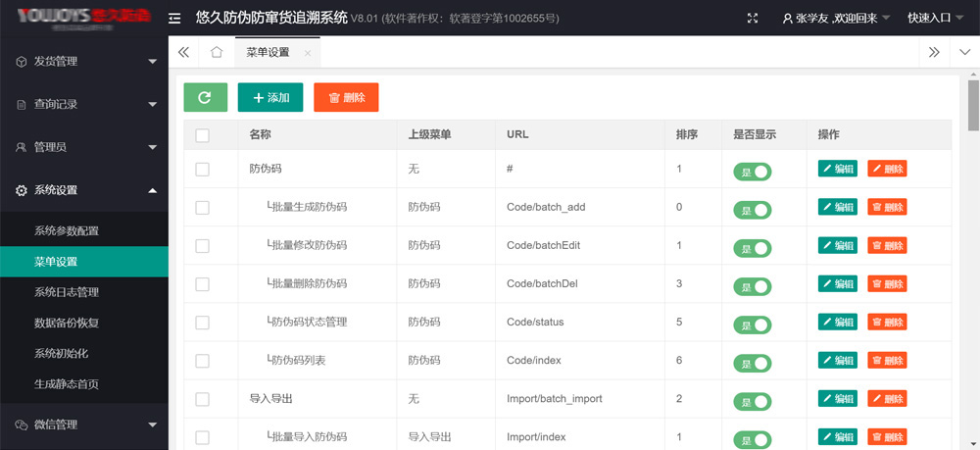The height and width of the screenshot is (450, 980).
Task: Toggle display switch for 防伪码 row
Action: coord(753,172)
